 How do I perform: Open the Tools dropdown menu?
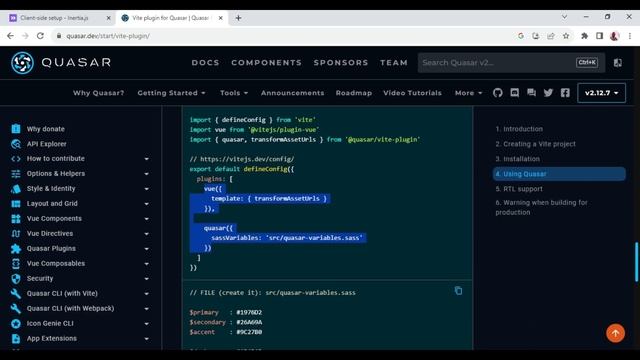[x=234, y=93]
